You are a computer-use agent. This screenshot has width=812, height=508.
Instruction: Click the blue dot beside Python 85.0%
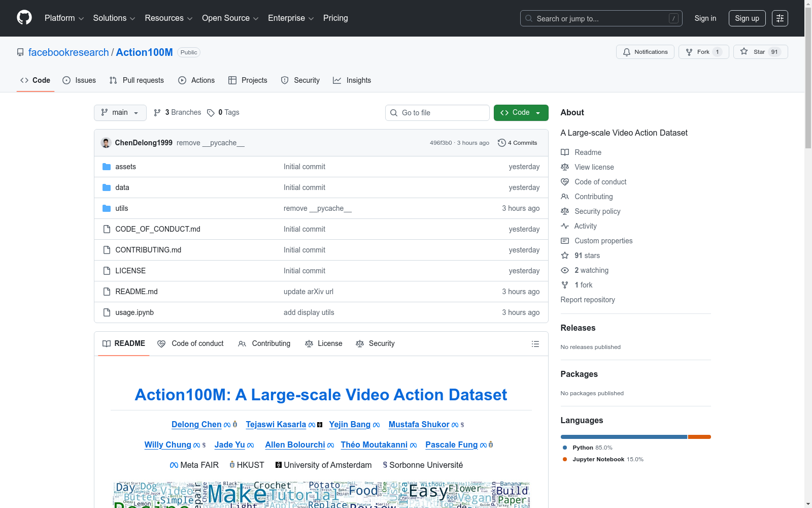point(565,448)
